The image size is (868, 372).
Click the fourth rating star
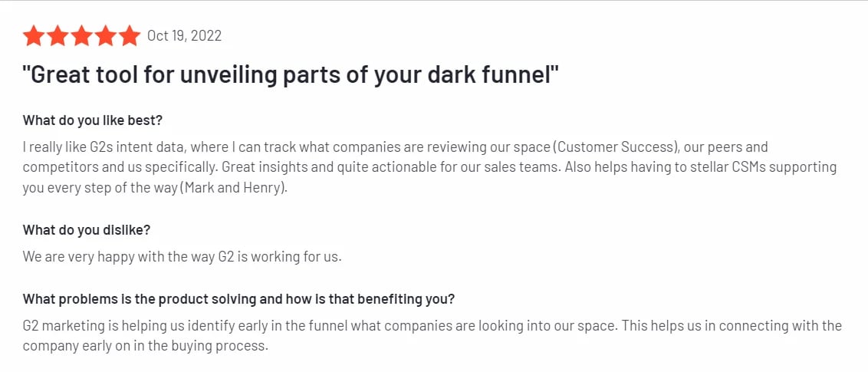[106, 36]
